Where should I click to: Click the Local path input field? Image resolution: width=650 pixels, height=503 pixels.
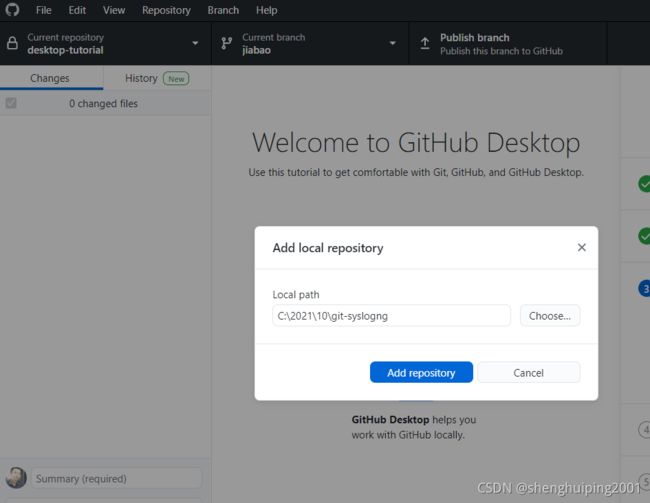[x=391, y=316]
